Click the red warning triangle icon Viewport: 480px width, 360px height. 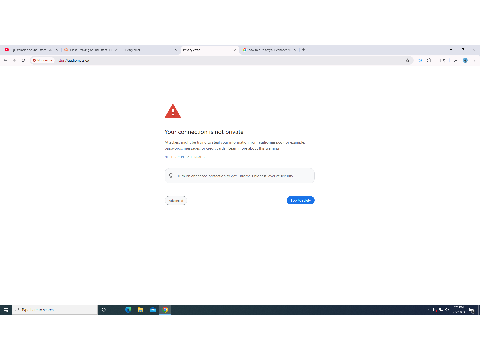[173, 111]
